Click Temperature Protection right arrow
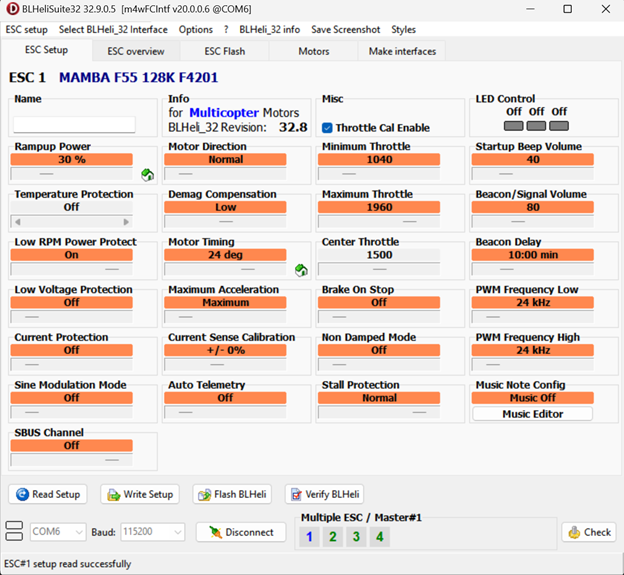This screenshot has height=575, width=624. (126, 222)
